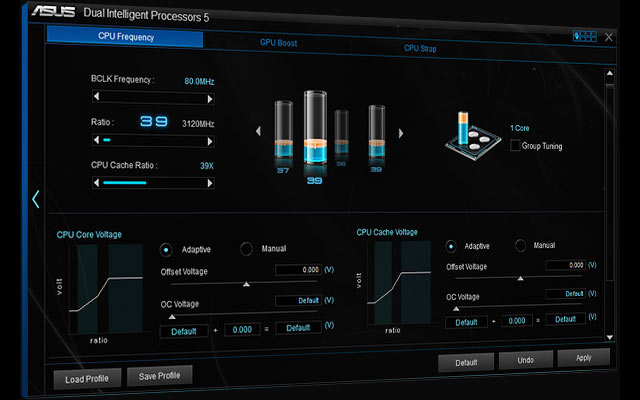Click the Load Profile button

coord(88,377)
